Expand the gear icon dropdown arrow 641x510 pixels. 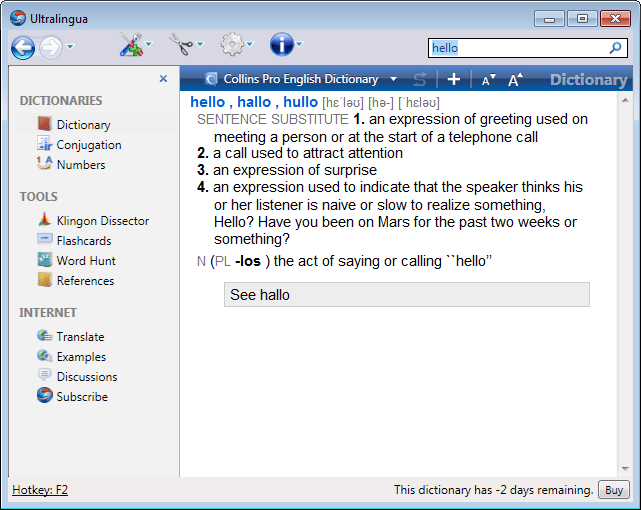click(x=250, y=44)
